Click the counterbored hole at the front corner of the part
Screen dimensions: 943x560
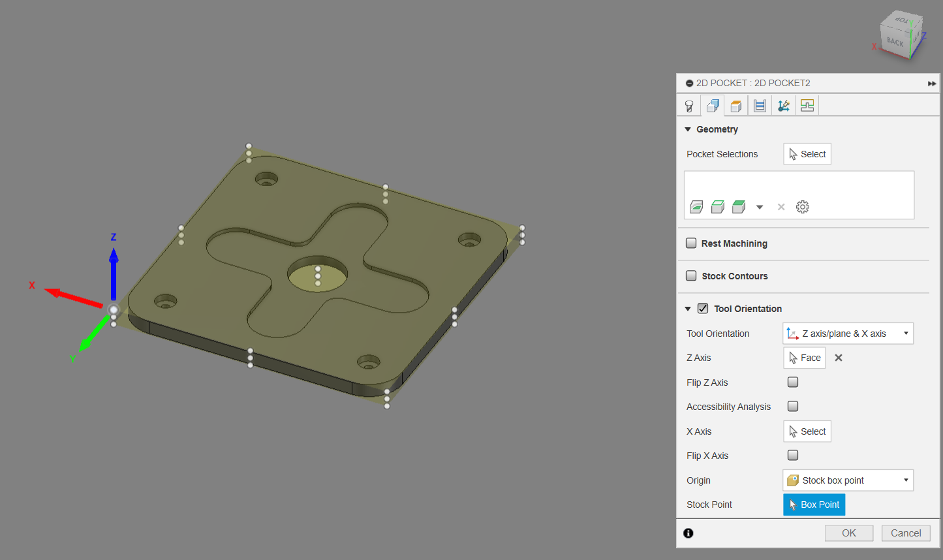point(368,362)
